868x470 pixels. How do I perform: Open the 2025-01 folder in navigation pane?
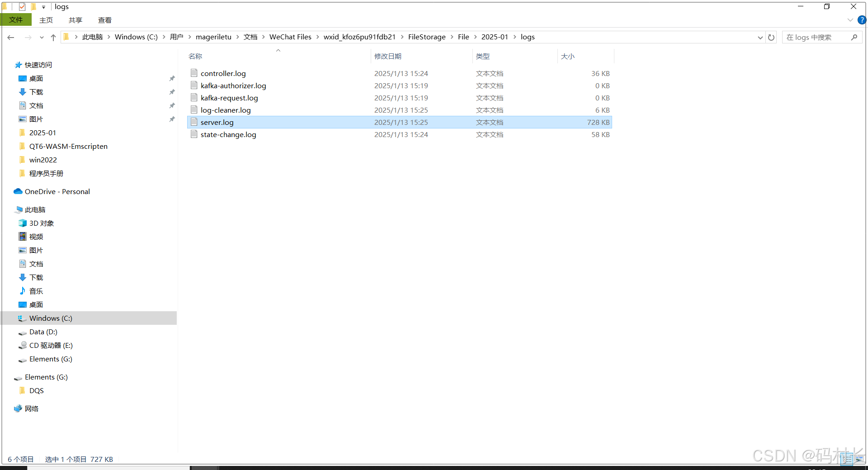(x=42, y=133)
